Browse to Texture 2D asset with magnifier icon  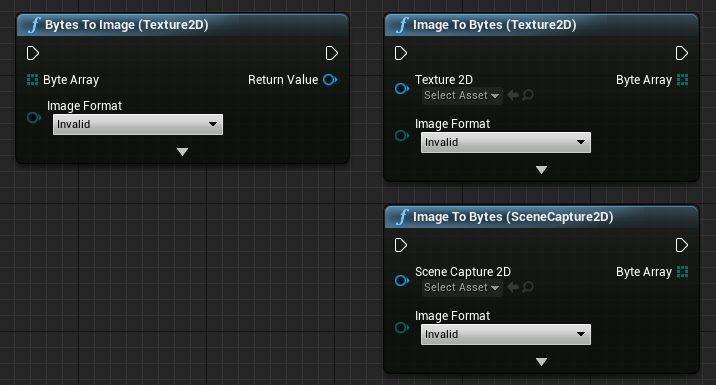[528, 95]
